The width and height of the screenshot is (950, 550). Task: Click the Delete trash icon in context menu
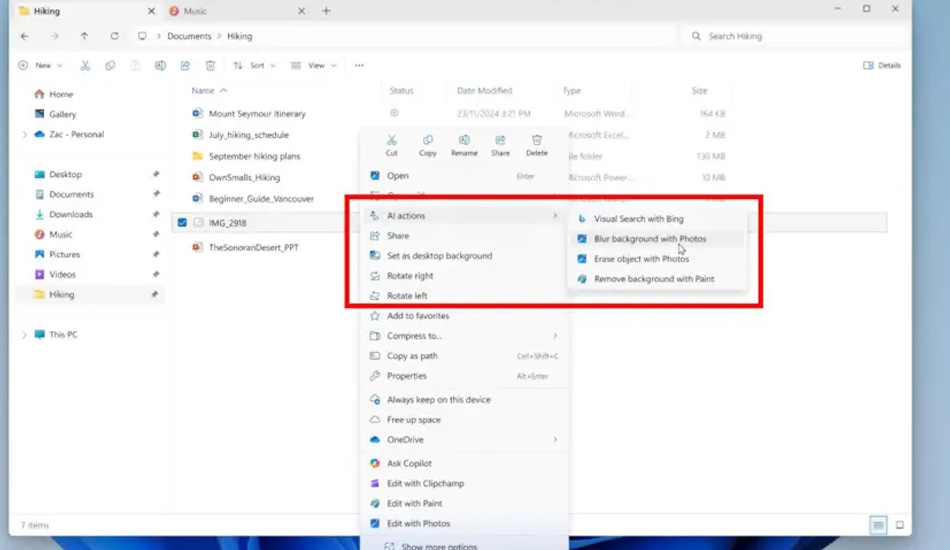pos(536,140)
